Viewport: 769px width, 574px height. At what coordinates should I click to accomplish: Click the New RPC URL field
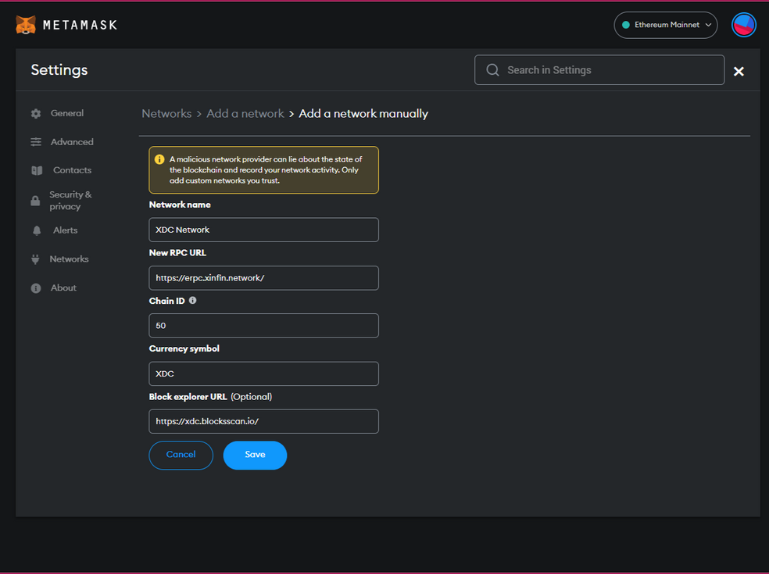263,278
